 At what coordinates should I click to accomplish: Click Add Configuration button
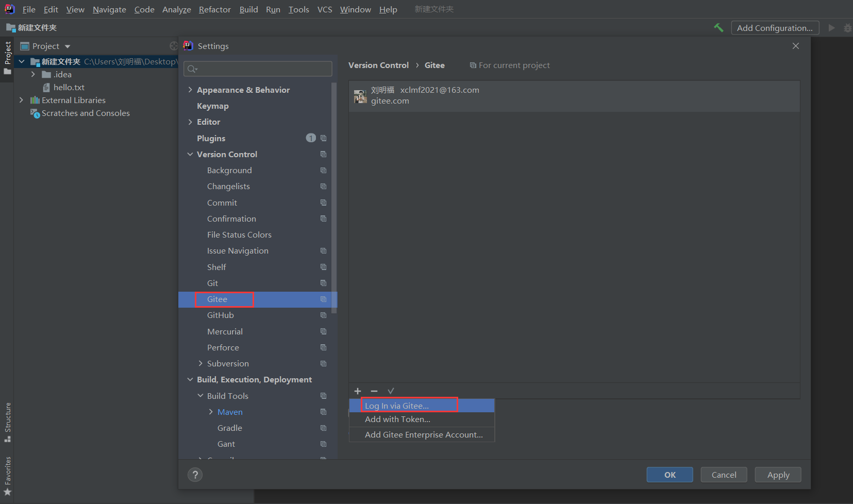tap(775, 28)
